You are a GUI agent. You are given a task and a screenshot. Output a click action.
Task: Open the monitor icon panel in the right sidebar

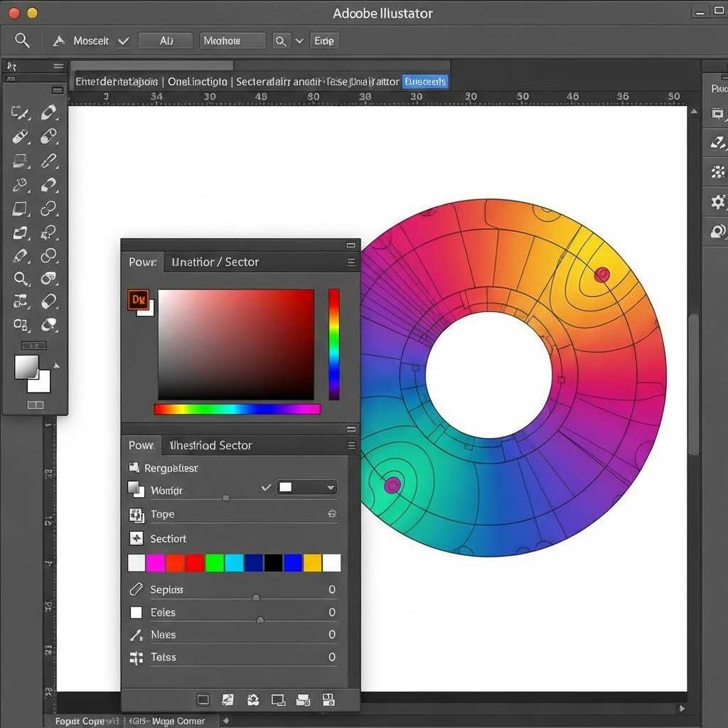point(717,113)
